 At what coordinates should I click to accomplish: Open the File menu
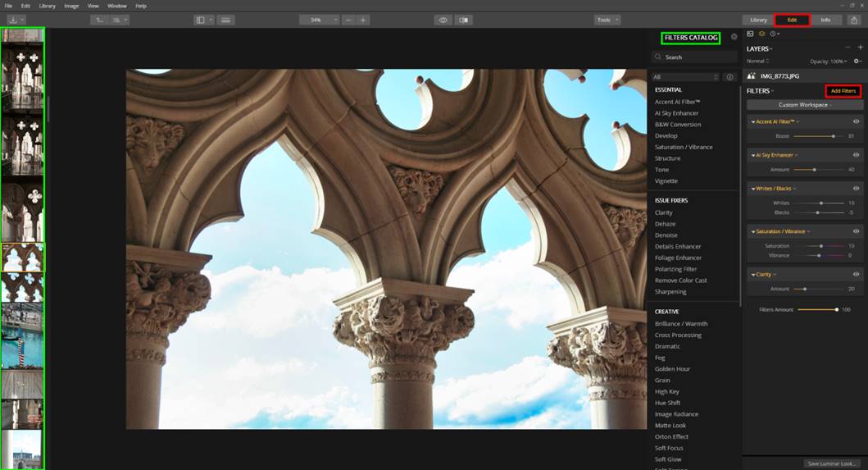[8, 6]
